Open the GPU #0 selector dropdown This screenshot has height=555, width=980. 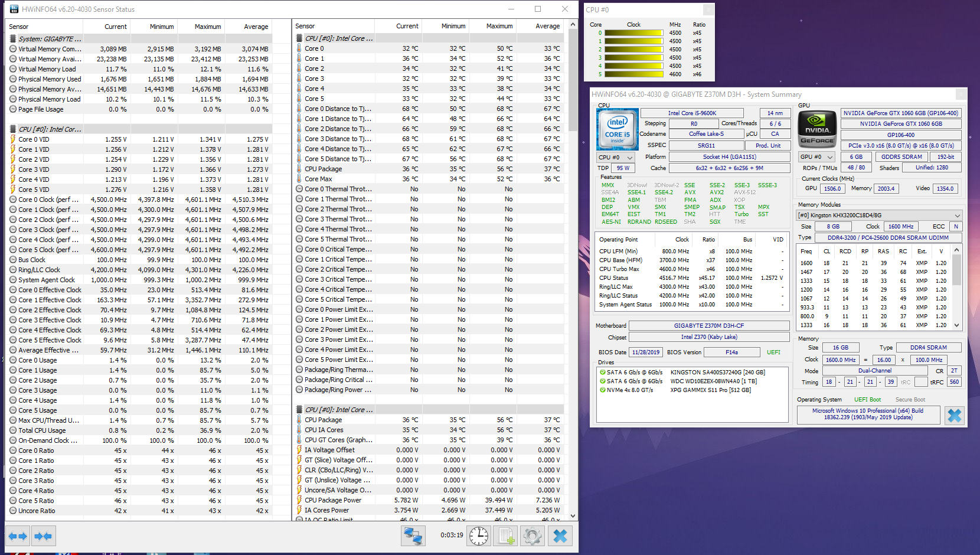(x=816, y=157)
